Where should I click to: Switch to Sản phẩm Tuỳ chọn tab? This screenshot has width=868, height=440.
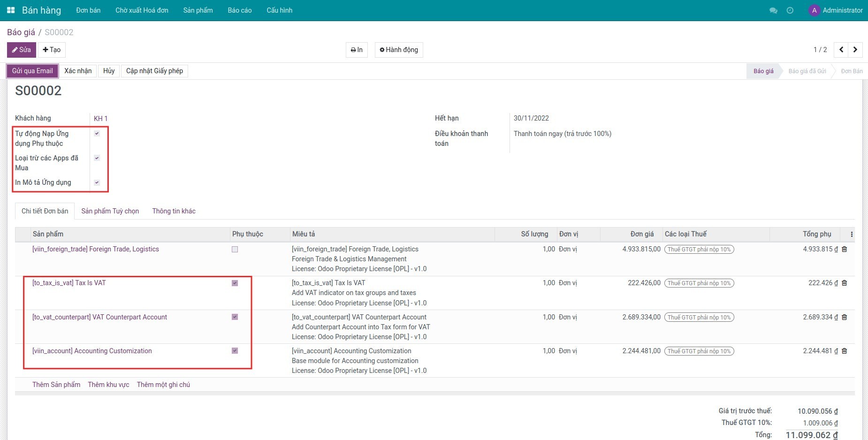[110, 211]
